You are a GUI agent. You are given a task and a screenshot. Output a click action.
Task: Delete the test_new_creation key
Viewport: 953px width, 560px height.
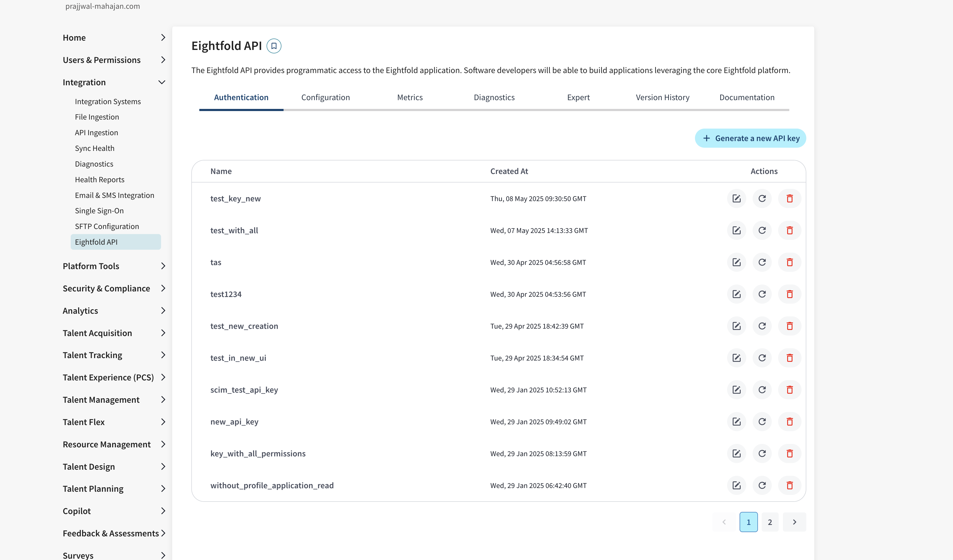(x=790, y=326)
